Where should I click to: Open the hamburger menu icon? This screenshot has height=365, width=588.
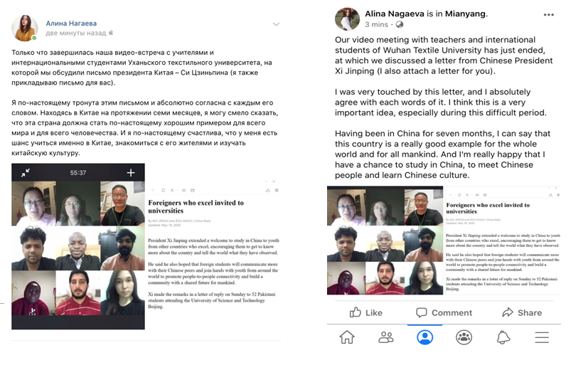coord(542,337)
